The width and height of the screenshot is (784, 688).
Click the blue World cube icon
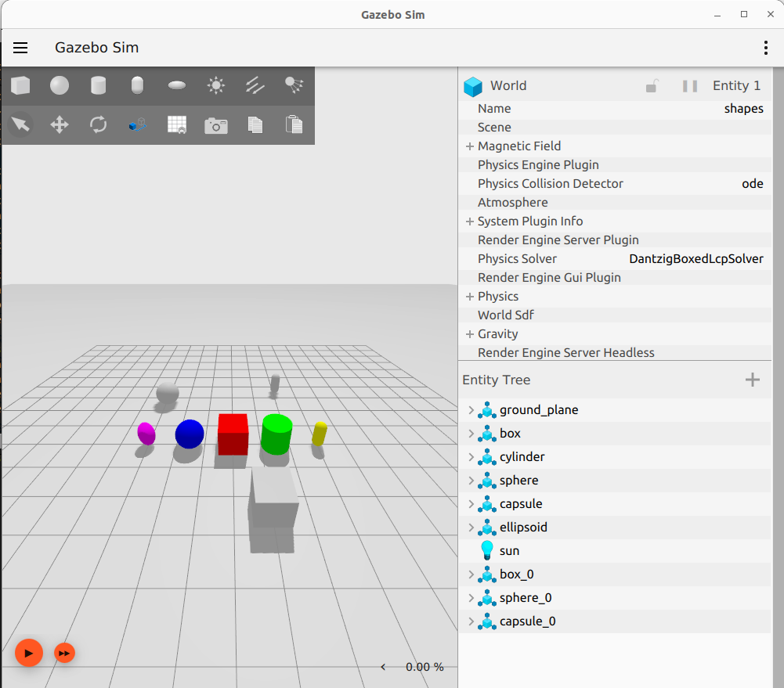point(473,86)
